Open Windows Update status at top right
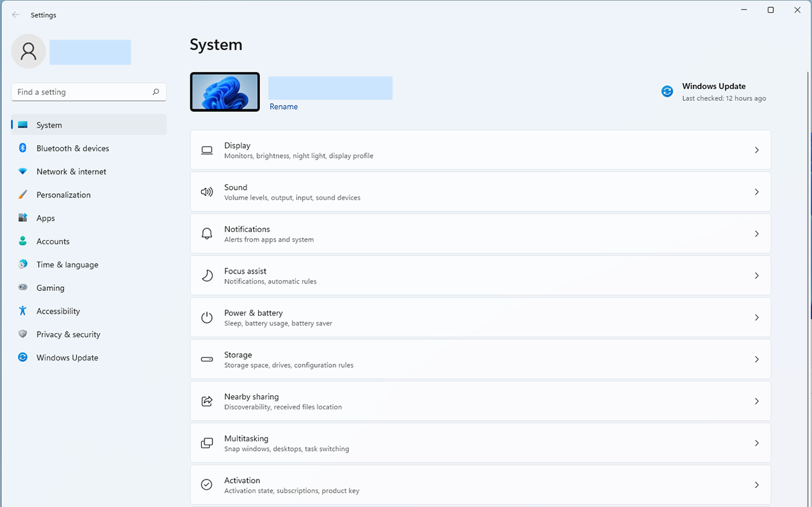812x507 pixels. 715,92
